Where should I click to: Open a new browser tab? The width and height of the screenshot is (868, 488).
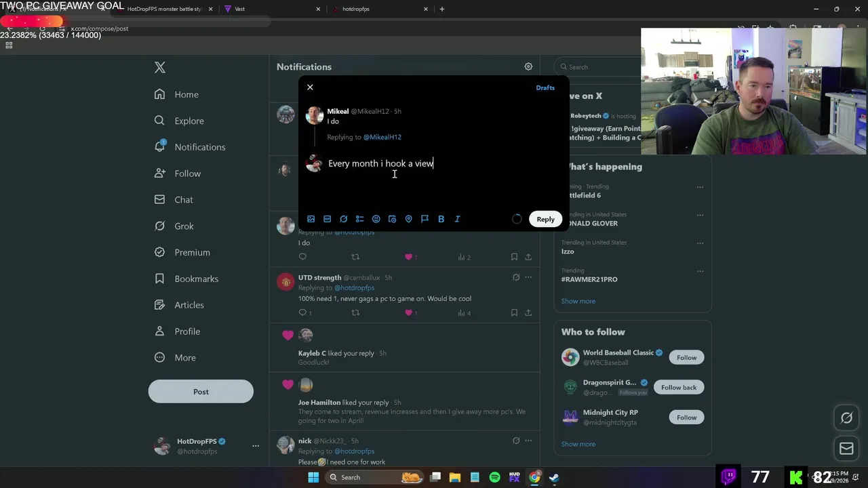pos(442,9)
